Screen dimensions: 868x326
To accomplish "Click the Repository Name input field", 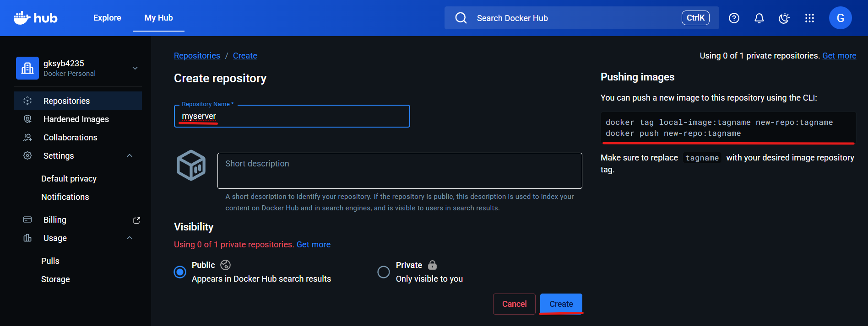I will click(x=292, y=116).
